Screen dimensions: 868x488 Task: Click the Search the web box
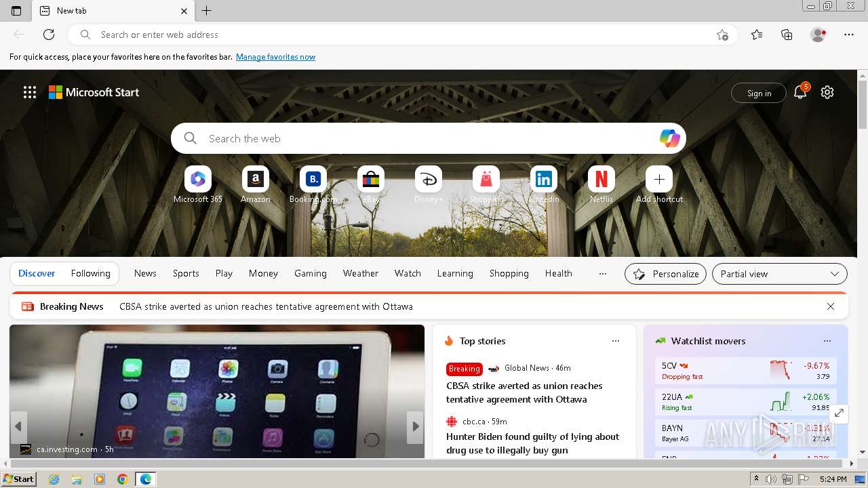pos(429,138)
